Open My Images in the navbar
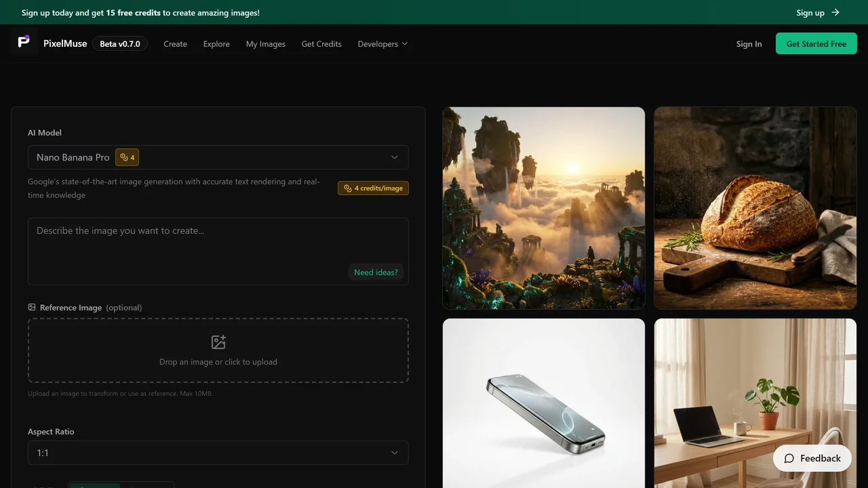 pyautogui.click(x=266, y=44)
